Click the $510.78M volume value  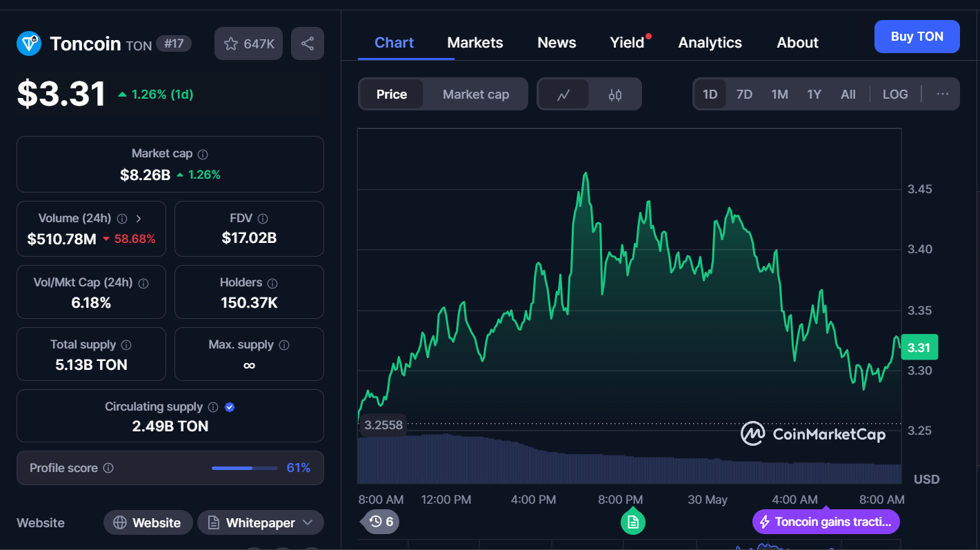(x=61, y=239)
